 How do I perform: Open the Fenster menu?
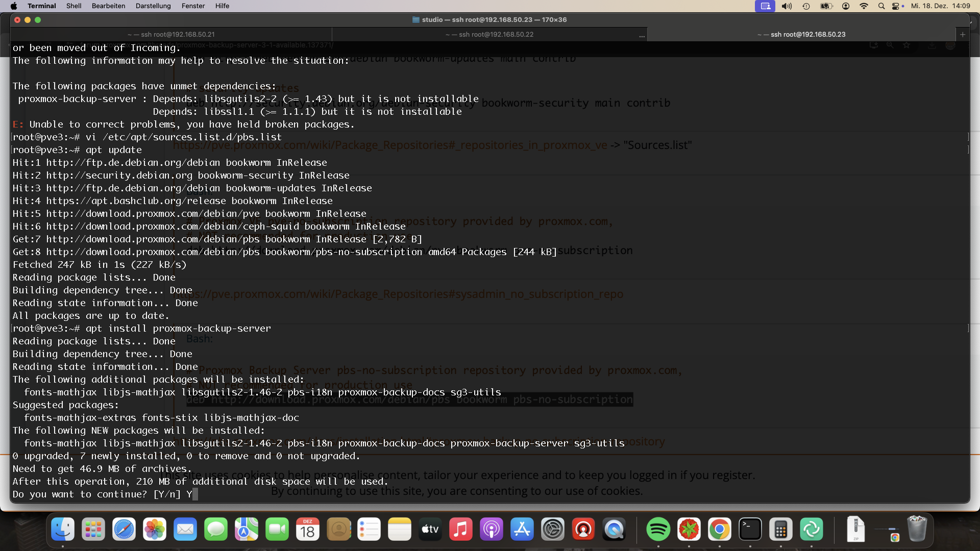193,6
